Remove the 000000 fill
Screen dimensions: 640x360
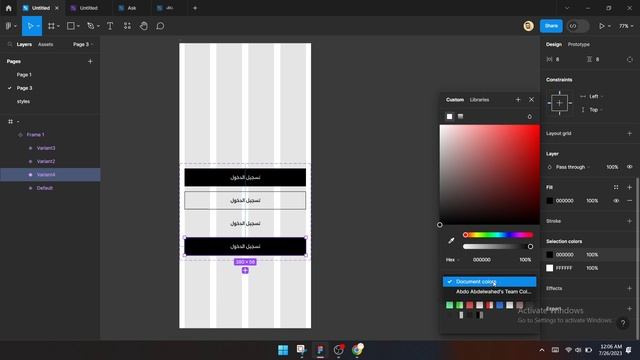[x=629, y=201]
